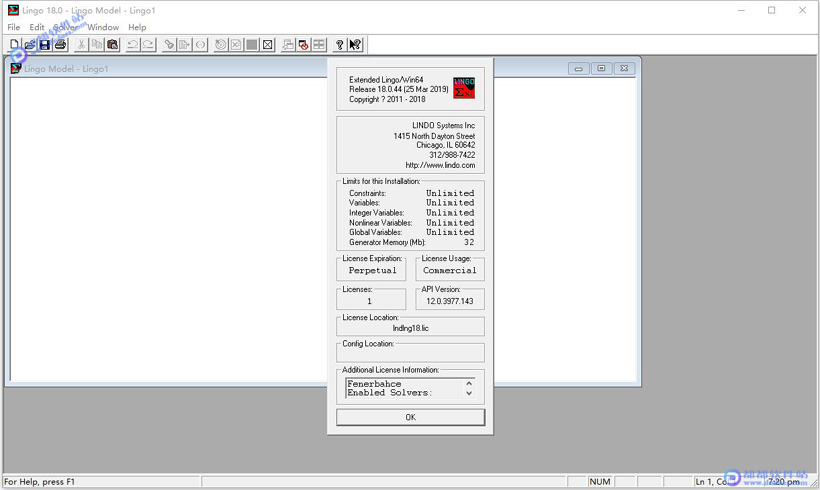Click the NUM indicator in the status bar
This screenshot has height=490, width=820.
tap(600, 482)
